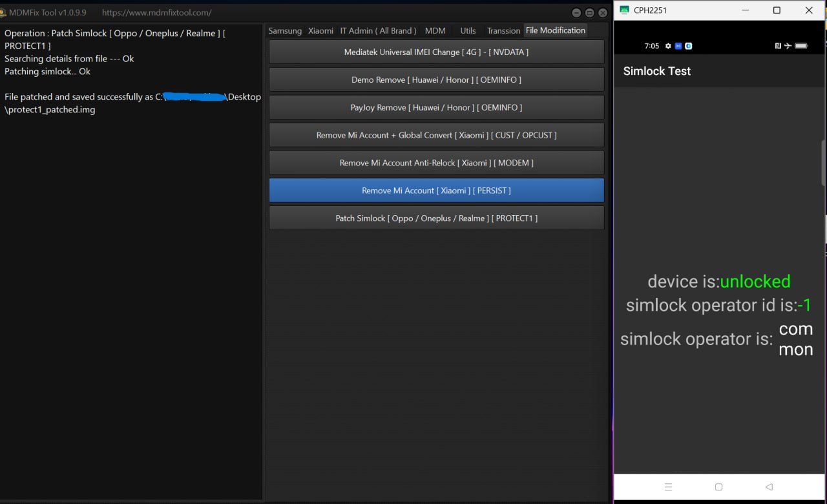
Task: Click Remove Mi Account Xiaomi PERSIST button
Action: (436, 191)
